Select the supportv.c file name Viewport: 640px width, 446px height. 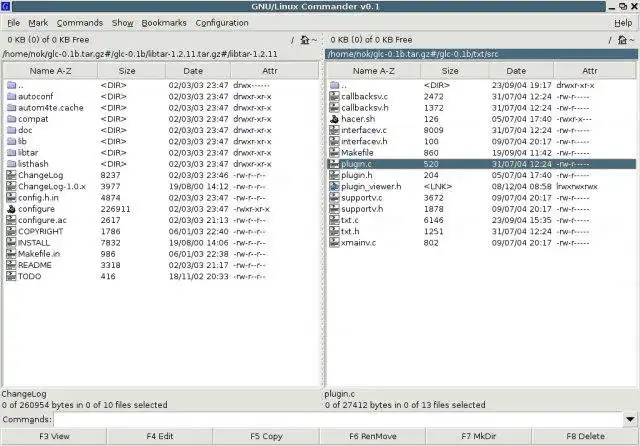(362, 197)
